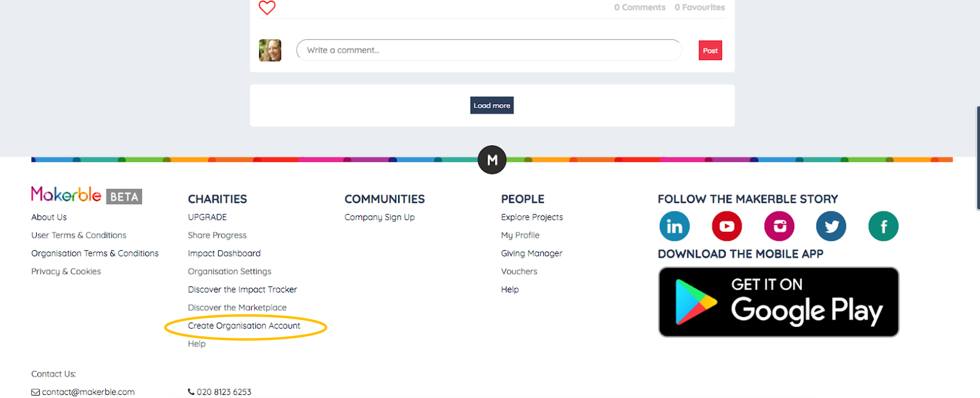
Task: Click the 0 Favourites counter
Action: [700, 7]
